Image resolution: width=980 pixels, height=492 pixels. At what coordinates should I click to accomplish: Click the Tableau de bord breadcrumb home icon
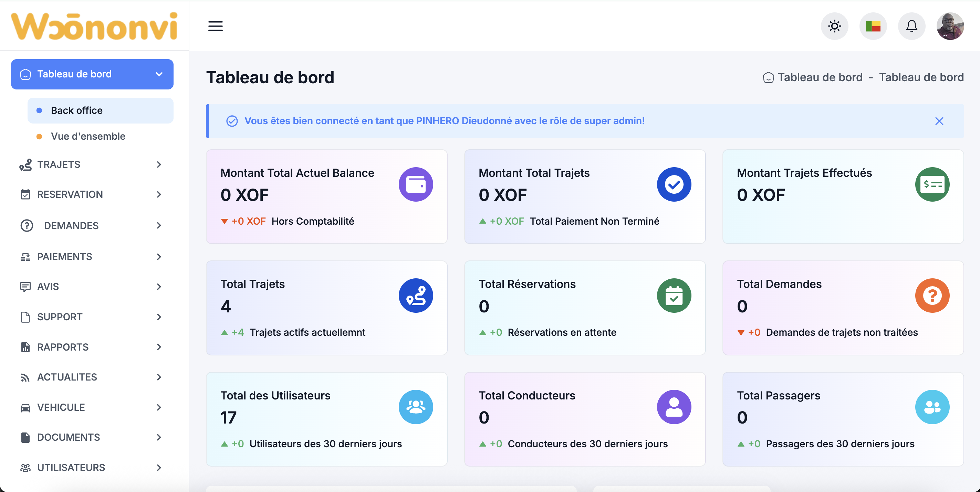tap(768, 77)
